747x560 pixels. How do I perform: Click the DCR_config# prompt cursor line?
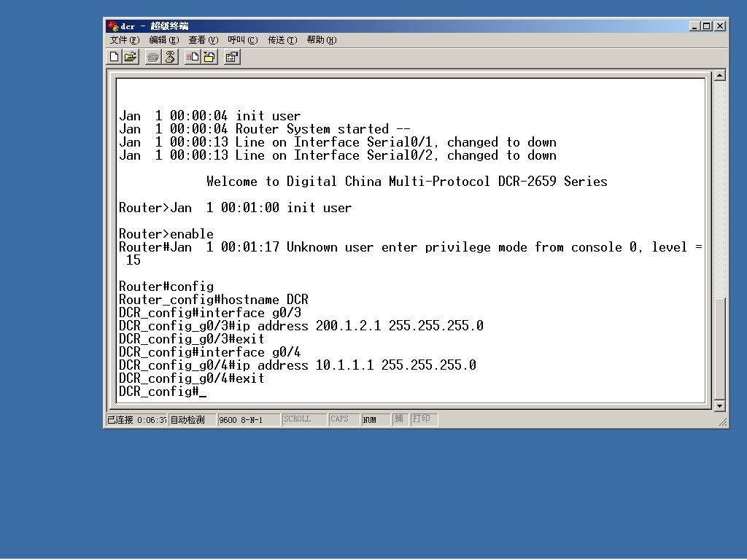163,392
